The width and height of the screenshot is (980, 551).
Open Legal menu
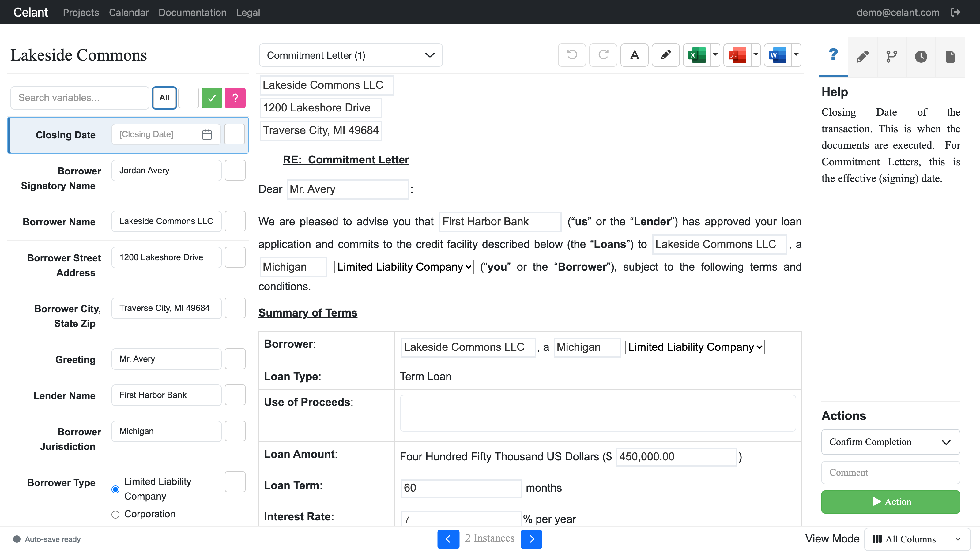[x=248, y=12]
